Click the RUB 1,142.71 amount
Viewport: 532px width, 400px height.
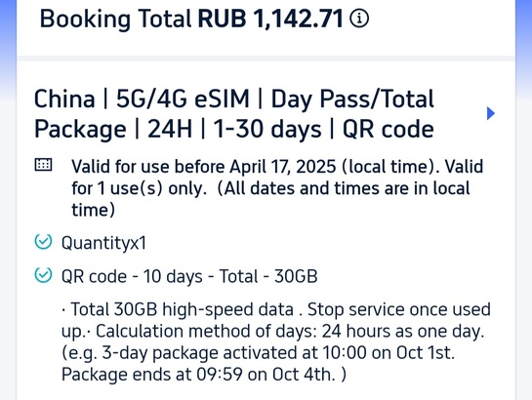click(270, 19)
